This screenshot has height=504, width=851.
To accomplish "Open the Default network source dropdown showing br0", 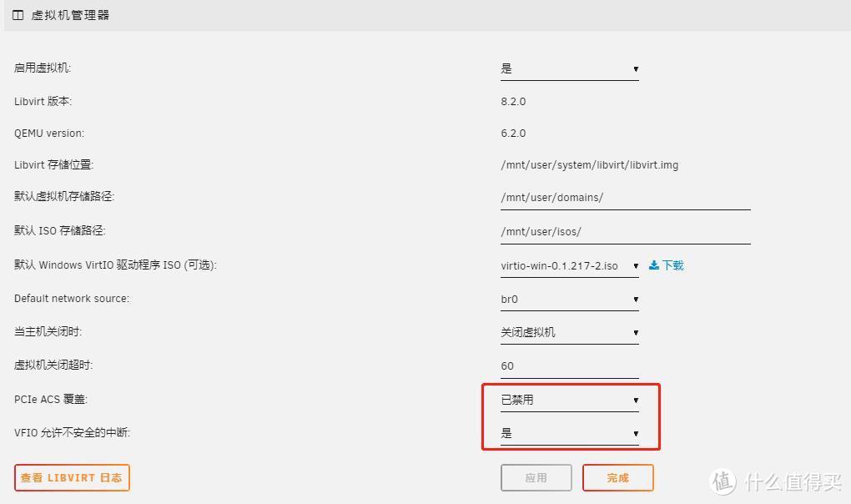I will point(570,299).
